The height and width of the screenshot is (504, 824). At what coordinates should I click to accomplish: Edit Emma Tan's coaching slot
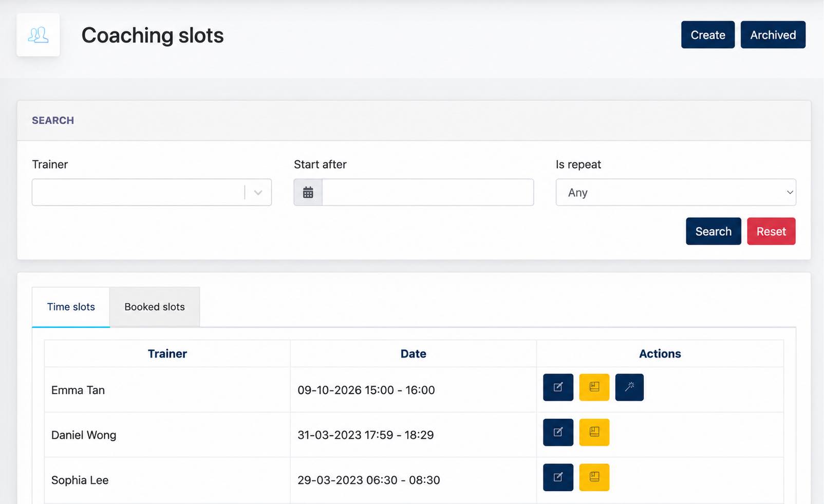click(558, 387)
